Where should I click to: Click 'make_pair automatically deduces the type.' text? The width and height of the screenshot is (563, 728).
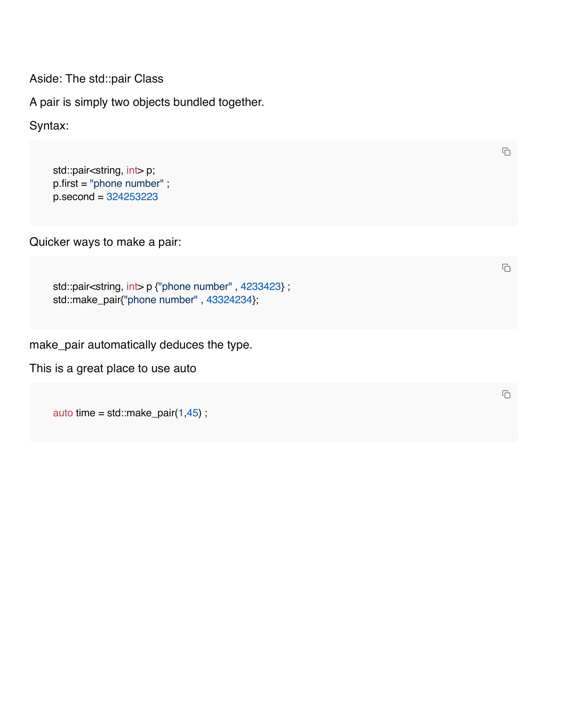tap(141, 345)
